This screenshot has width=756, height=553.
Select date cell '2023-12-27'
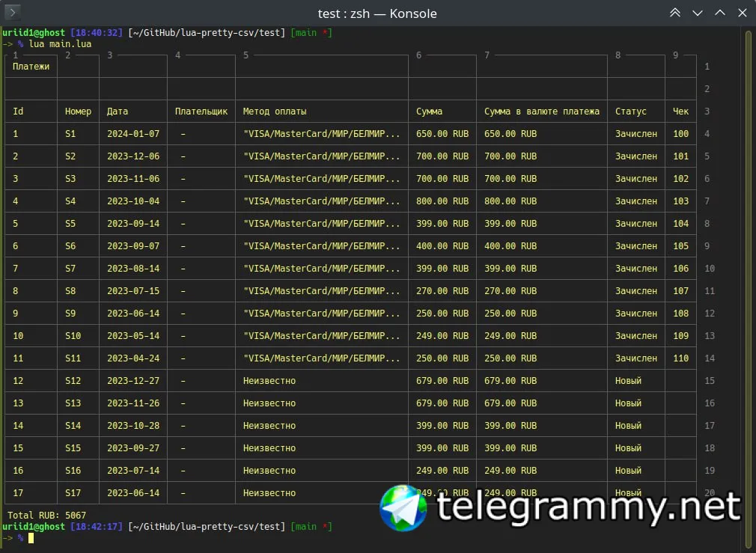pos(133,380)
